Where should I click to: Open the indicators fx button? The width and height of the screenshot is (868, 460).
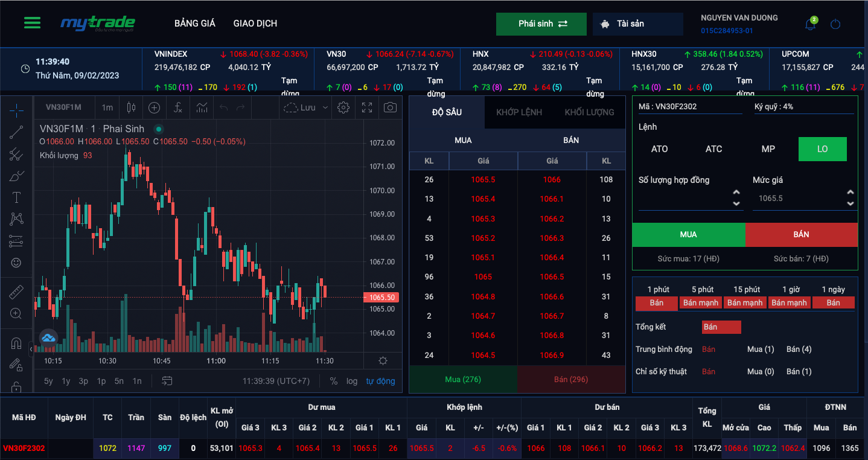tap(177, 107)
